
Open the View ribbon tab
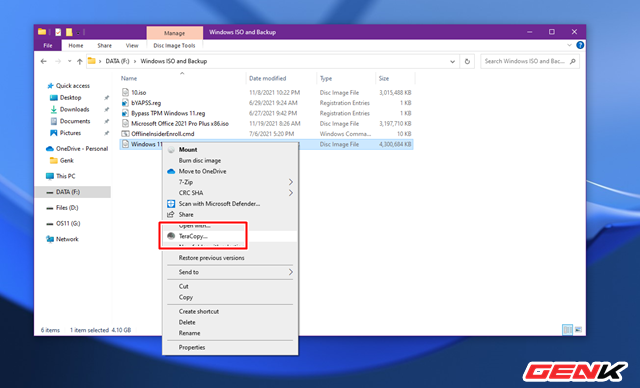[132, 45]
